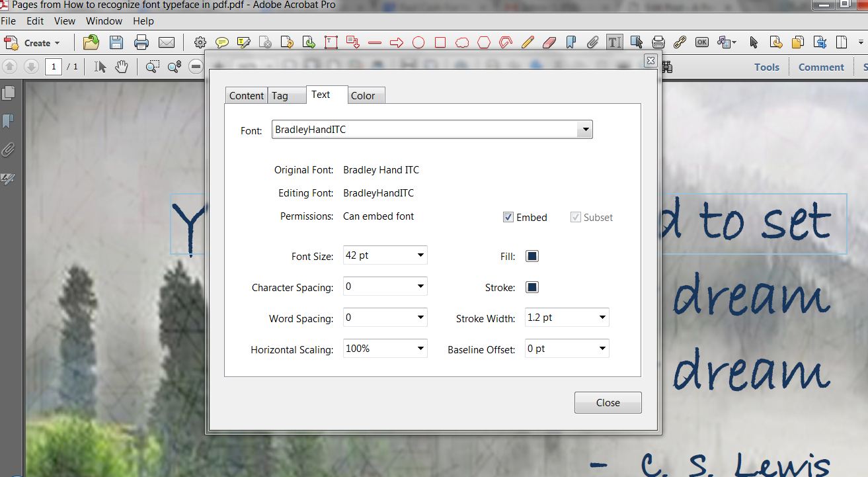Open the Font dropdown showing BradleyHandITC
The width and height of the screenshot is (868, 477).
pos(584,129)
